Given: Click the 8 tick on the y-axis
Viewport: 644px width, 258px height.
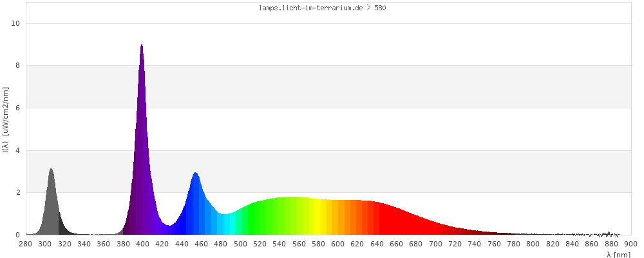Looking at the screenshot, I should click(x=18, y=65).
